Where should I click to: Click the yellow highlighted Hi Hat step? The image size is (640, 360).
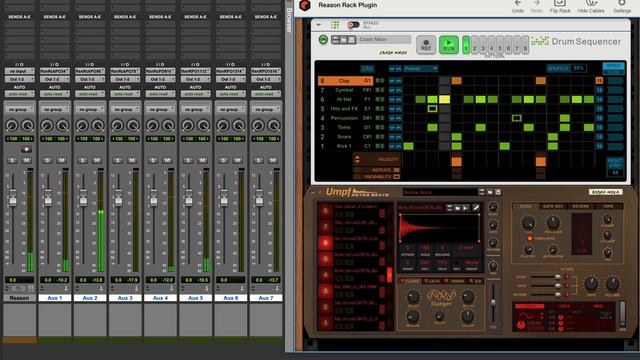tap(444, 99)
